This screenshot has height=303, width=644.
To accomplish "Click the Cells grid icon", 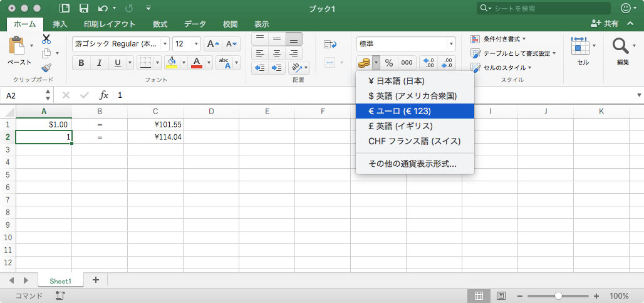I will point(580,46).
